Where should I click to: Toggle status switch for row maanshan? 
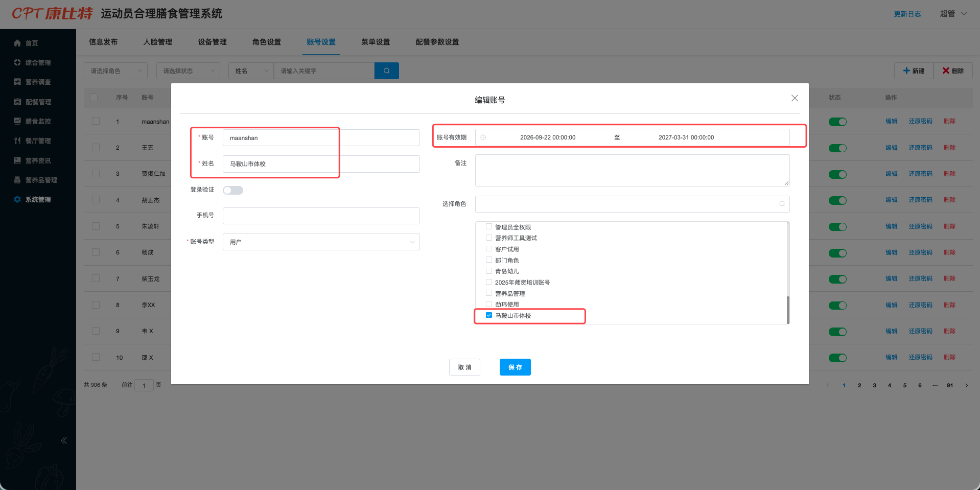837,122
